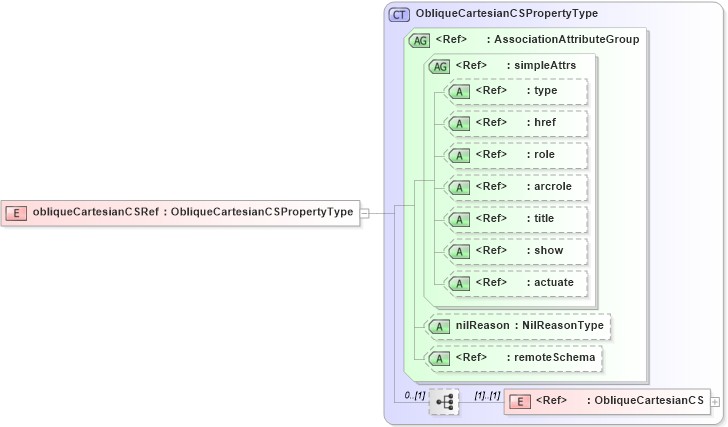The image size is (728, 427).
Task: Click the E icon of obliqueCartesianCSRef element
Action: tap(16, 213)
